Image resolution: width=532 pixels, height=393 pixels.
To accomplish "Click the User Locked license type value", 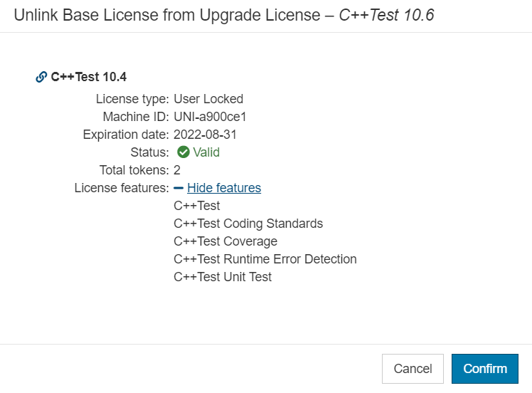I will click(208, 99).
